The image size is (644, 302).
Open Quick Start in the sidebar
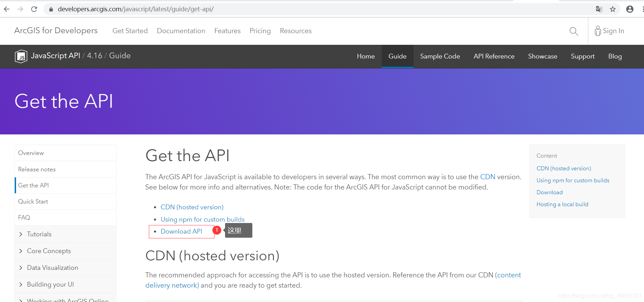pyautogui.click(x=66, y=201)
